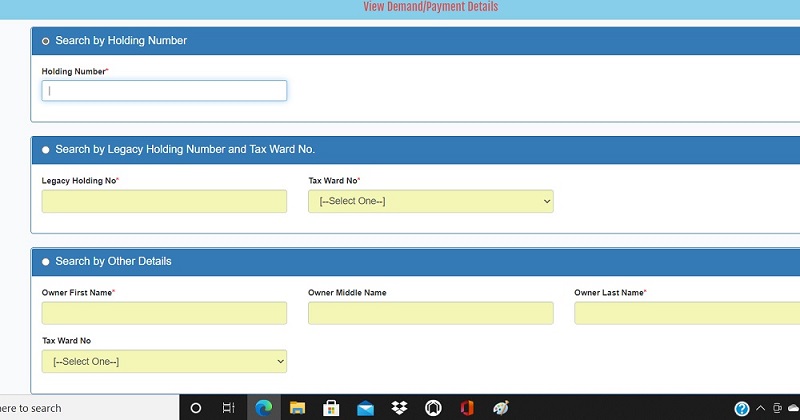Select Search by Legacy Holding Number radio
The image size is (800, 420).
coord(45,150)
